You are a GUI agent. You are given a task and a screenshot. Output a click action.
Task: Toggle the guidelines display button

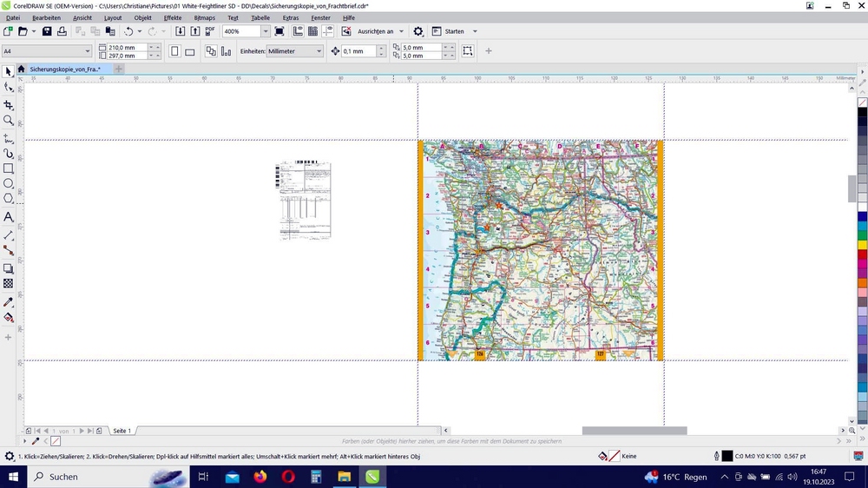[328, 31]
